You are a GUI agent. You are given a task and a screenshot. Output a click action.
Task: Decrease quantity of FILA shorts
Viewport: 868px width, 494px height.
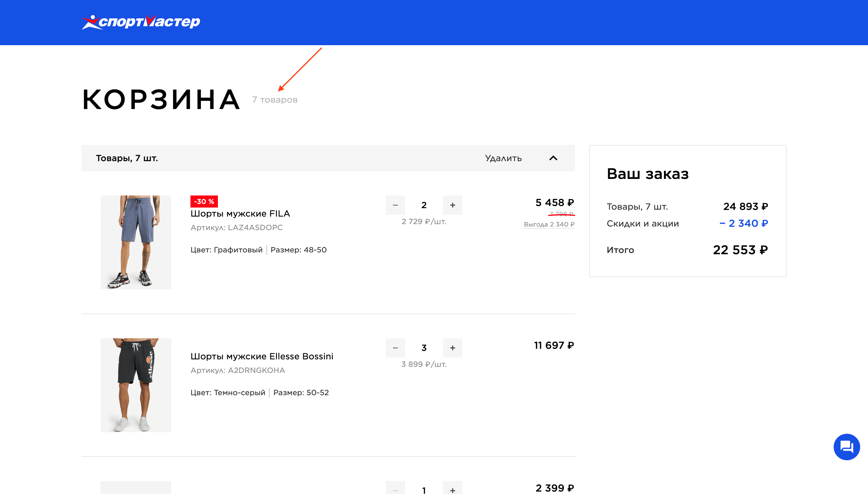[395, 205]
